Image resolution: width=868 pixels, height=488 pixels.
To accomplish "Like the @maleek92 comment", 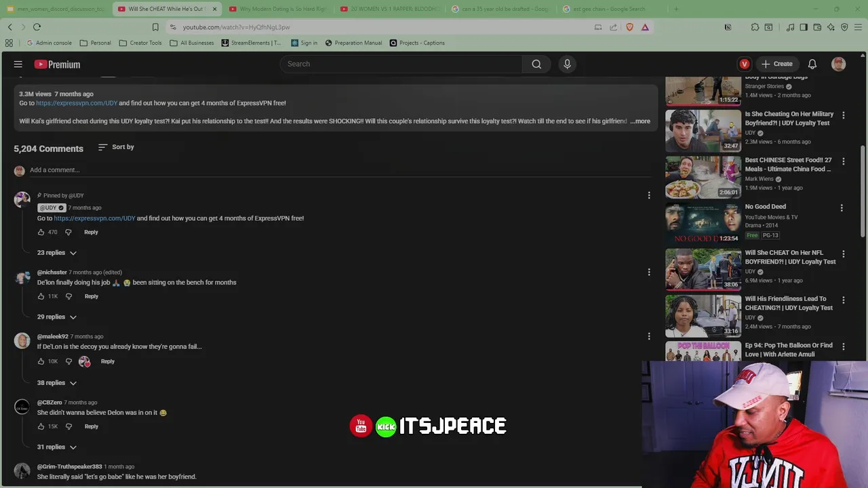I will pyautogui.click(x=41, y=361).
